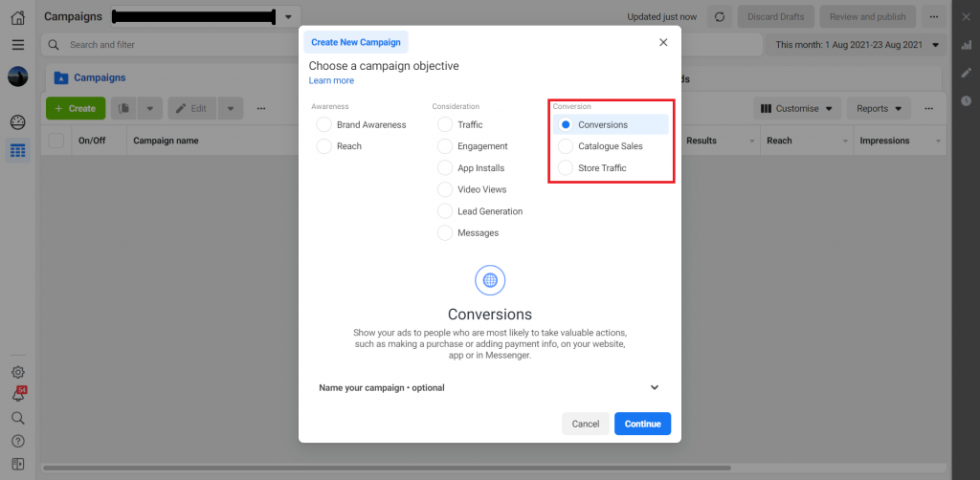Open the ellipsis next to Reports
980x480 pixels.
tap(928, 109)
